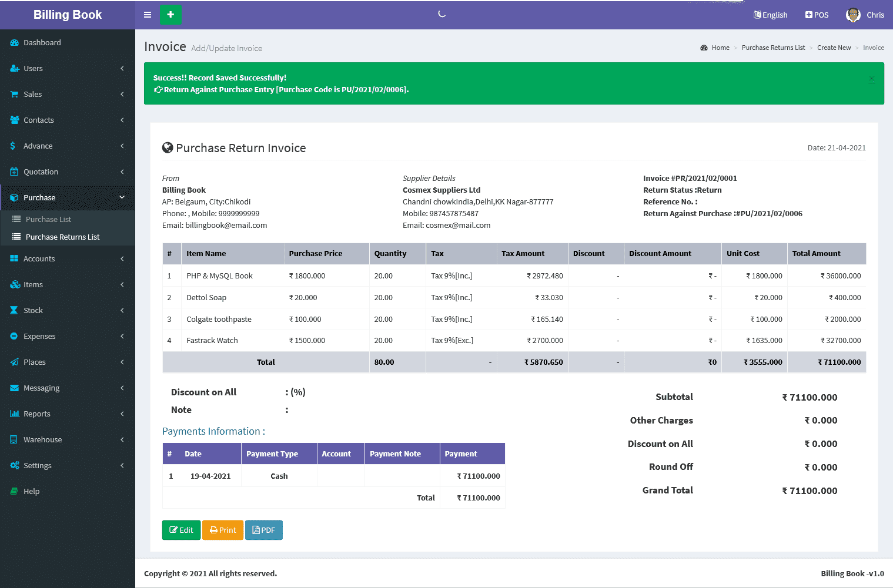893x588 pixels.
Task: Open Dashboard from sidebar
Action: coord(42,42)
